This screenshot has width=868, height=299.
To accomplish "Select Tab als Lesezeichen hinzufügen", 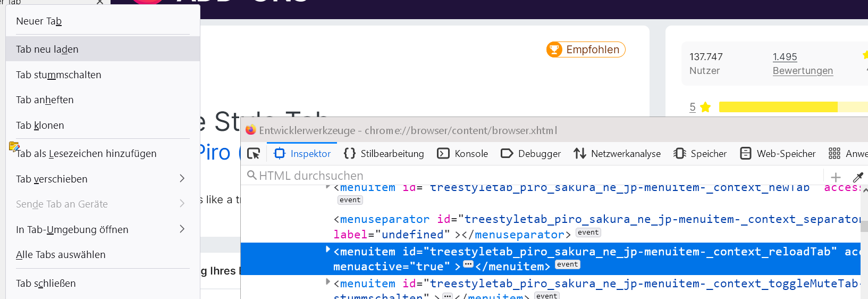I will (x=103, y=153).
